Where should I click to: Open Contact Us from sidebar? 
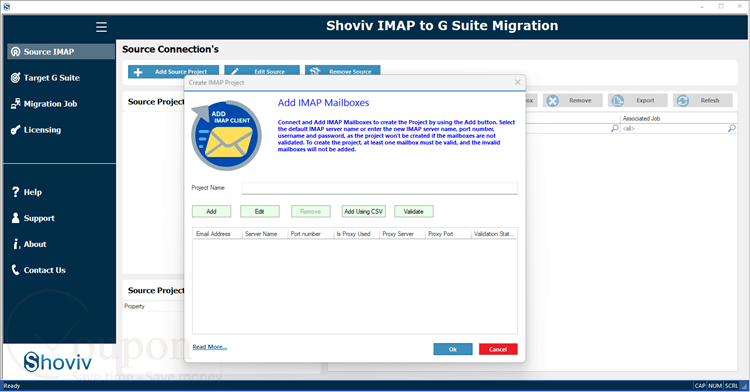pyautogui.click(x=44, y=270)
